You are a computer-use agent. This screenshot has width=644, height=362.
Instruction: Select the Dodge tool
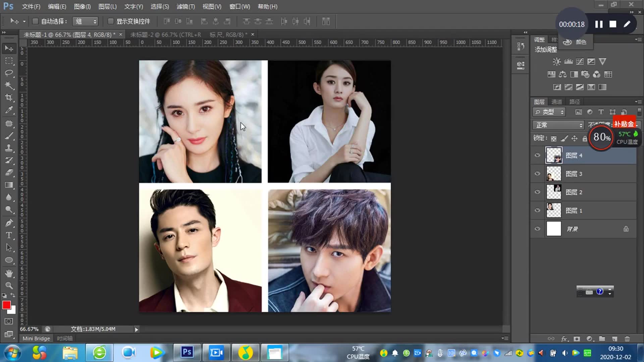tap(9, 209)
